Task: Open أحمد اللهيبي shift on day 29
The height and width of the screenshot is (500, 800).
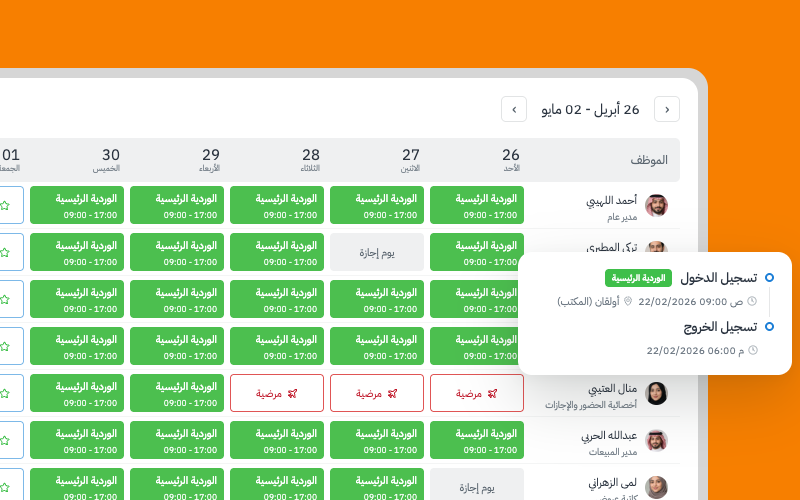Action: coord(177,205)
